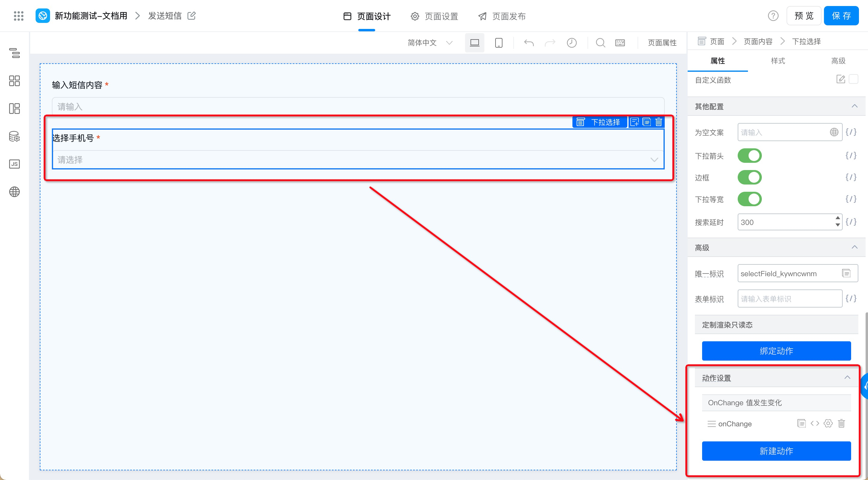
Task: Open the outline tree panel icon
Action: 14,53
